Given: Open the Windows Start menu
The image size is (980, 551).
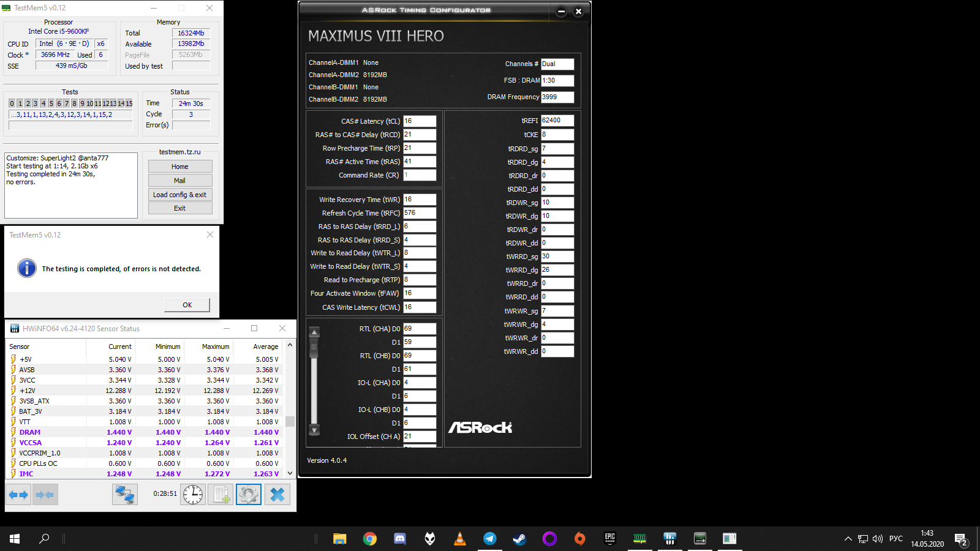Looking at the screenshot, I should pyautogui.click(x=15, y=539).
